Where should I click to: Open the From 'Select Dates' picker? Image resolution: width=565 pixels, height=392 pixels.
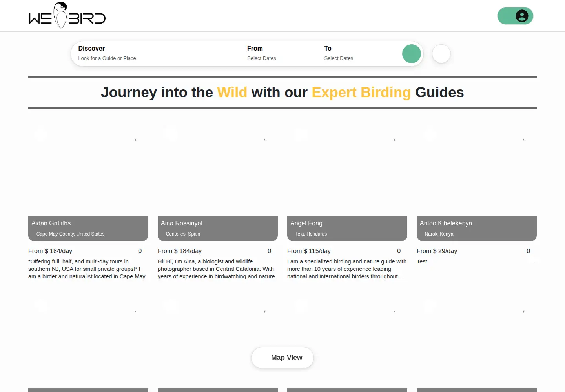pos(262,58)
